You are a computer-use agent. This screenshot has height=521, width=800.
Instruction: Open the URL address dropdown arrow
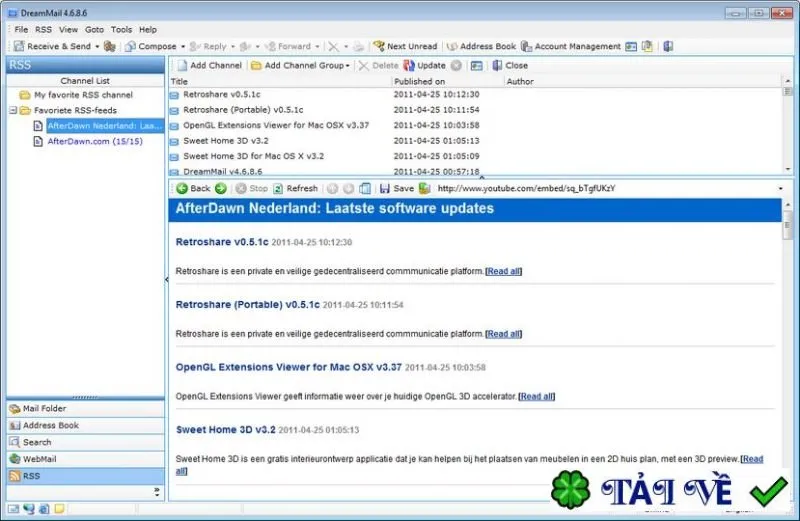coord(780,188)
